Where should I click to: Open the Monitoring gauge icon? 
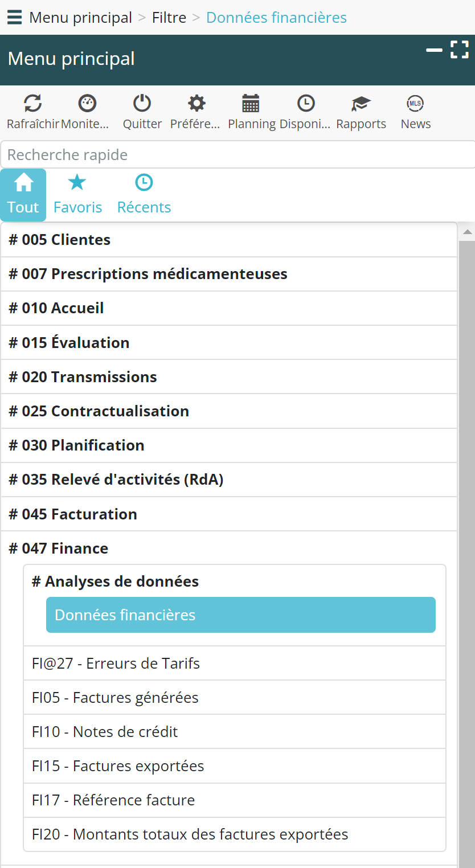(x=87, y=104)
